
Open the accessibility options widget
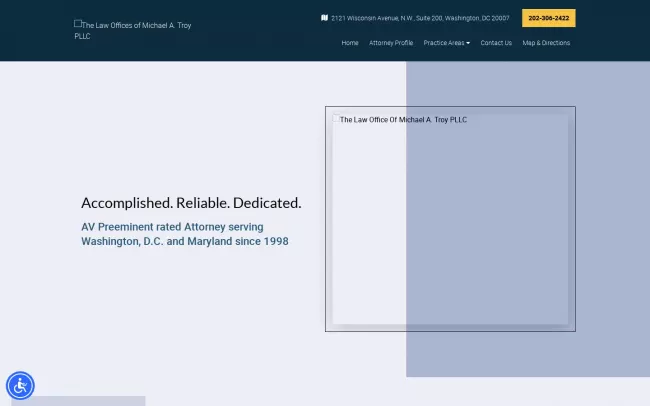tap(20, 385)
